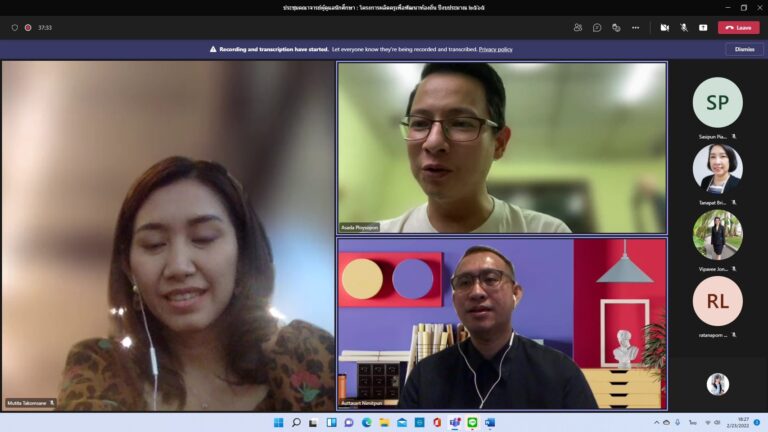The height and width of the screenshot is (432, 768).
Task: Open the Windows Start menu
Action: pyautogui.click(x=279, y=422)
